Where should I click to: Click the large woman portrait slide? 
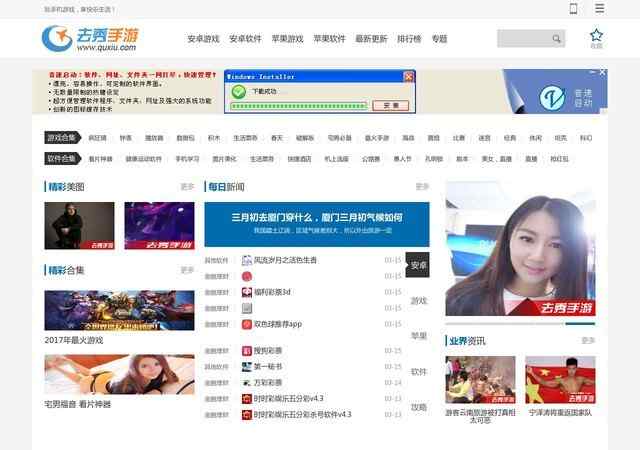tap(520, 249)
